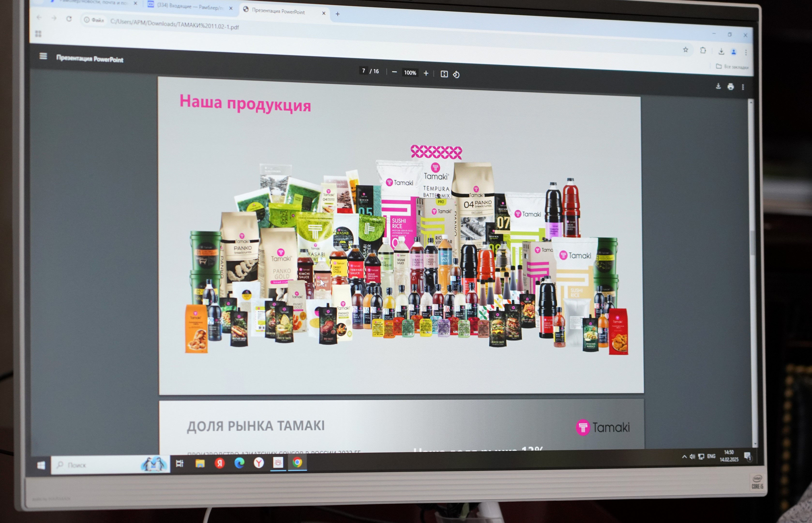Open Task View on the taskbar

pyautogui.click(x=180, y=463)
